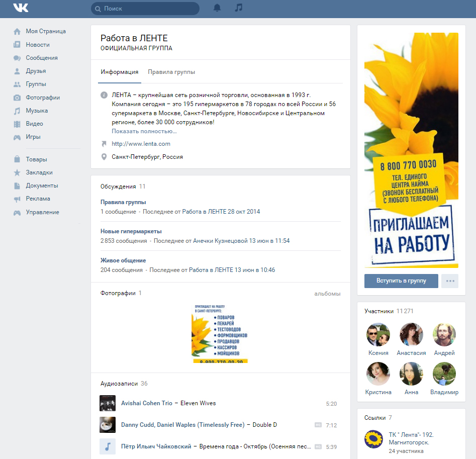
Task: Click the VK logo icon
Action: [x=21, y=8]
